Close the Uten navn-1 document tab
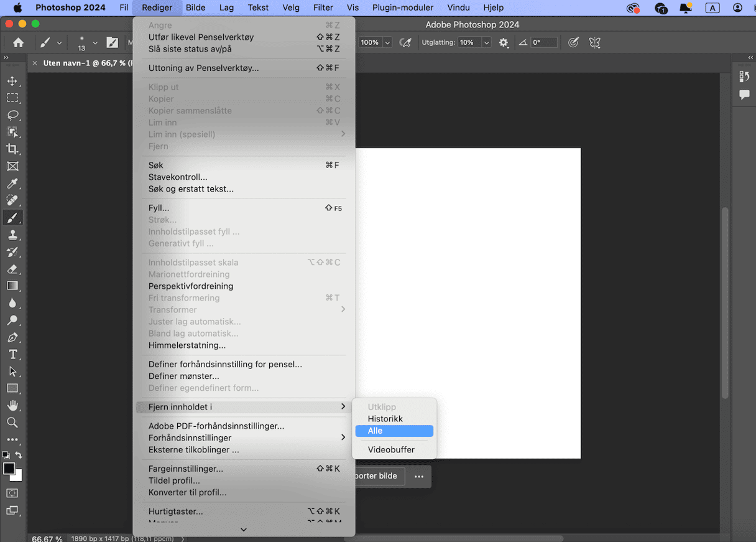Screen dimensions: 756x542 click(35, 63)
